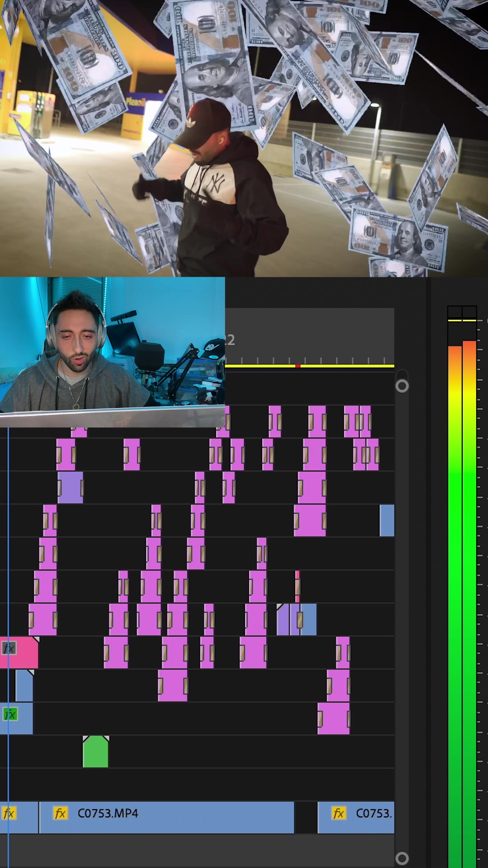488x868 pixels.
Task: Select the C0753.MP4 clip by its name
Action: point(108,813)
